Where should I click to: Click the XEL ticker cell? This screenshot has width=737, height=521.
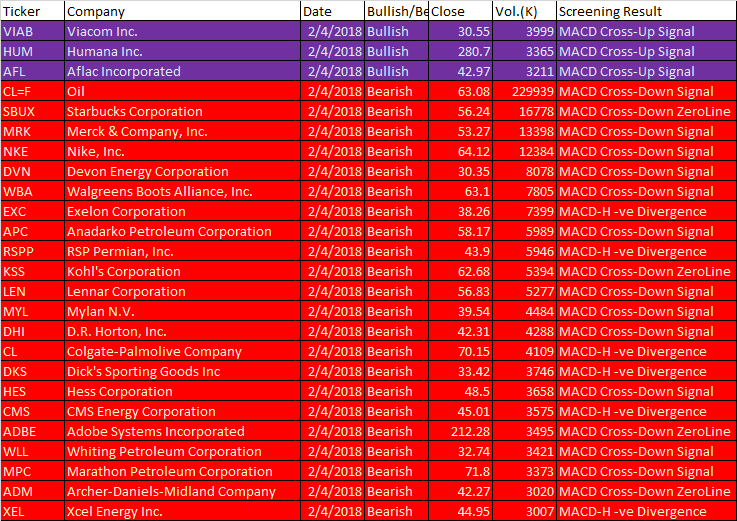[x=32, y=511]
